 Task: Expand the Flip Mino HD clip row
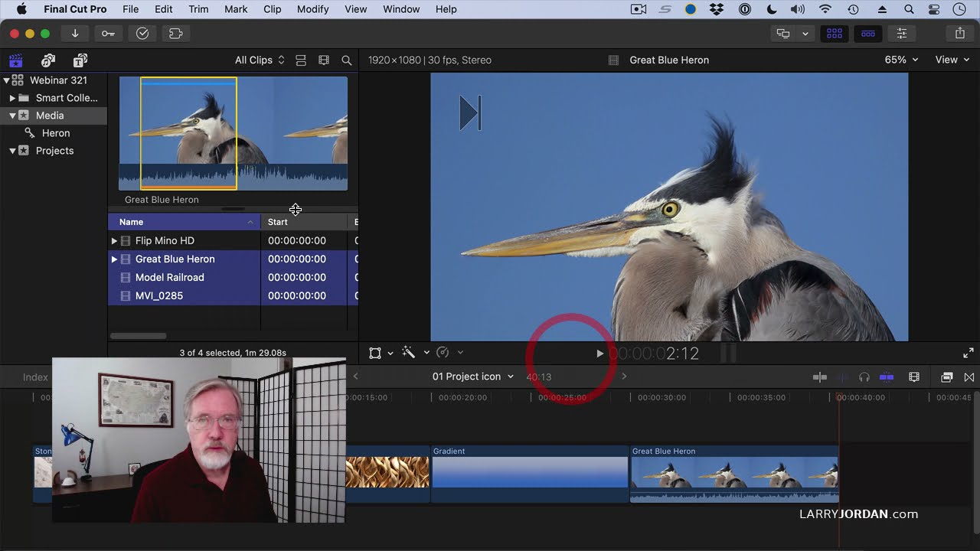pos(114,240)
